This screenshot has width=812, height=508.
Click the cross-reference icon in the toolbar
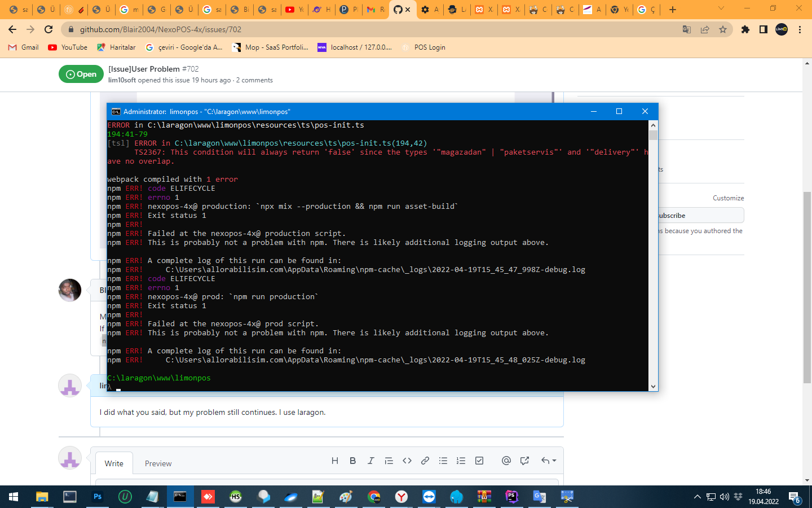(x=524, y=461)
